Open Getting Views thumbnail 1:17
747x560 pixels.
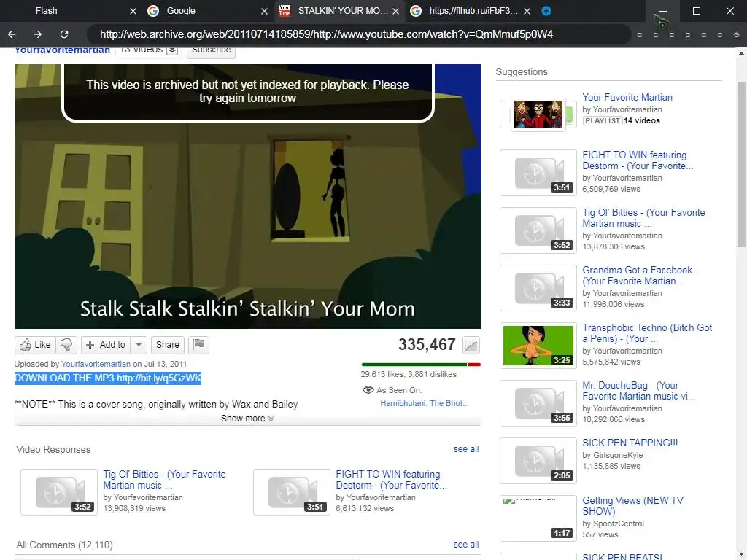pyautogui.click(x=538, y=518)
